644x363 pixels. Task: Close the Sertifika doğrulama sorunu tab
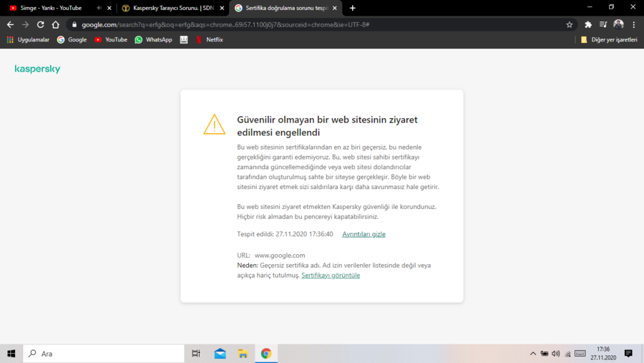(x=335, y=8)
